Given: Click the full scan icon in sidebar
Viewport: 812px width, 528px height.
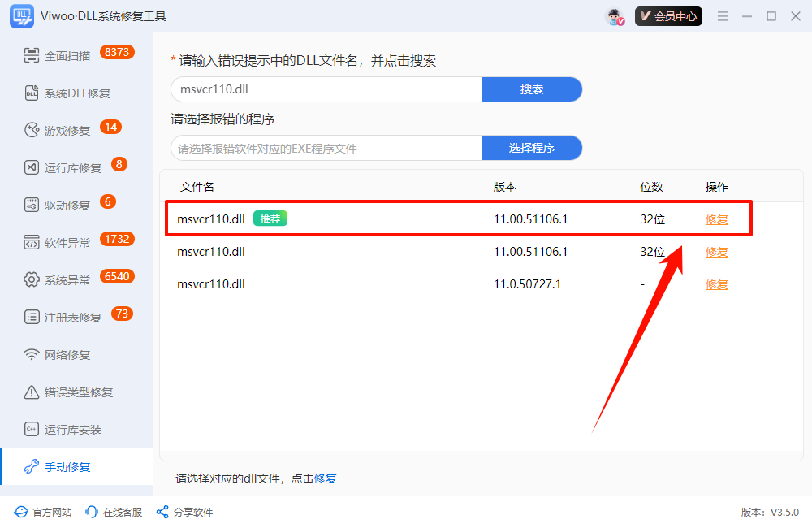Looking at the screenshot, I should click(x=32, y=56).
